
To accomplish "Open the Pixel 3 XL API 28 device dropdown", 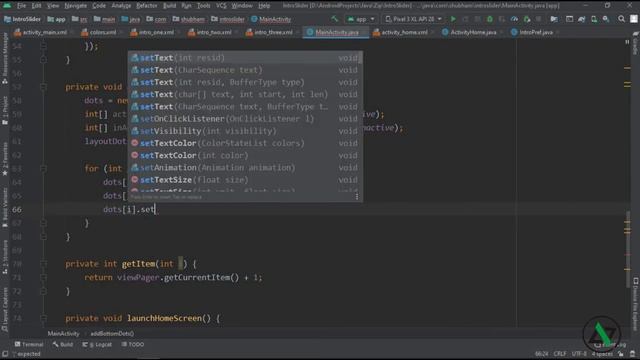I will click(413, 19).
